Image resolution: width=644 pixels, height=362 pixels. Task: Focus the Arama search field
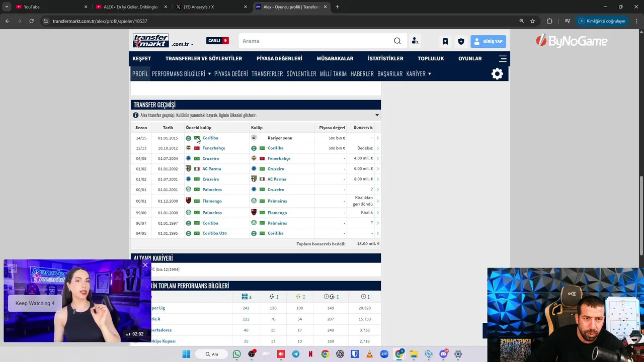316,41
